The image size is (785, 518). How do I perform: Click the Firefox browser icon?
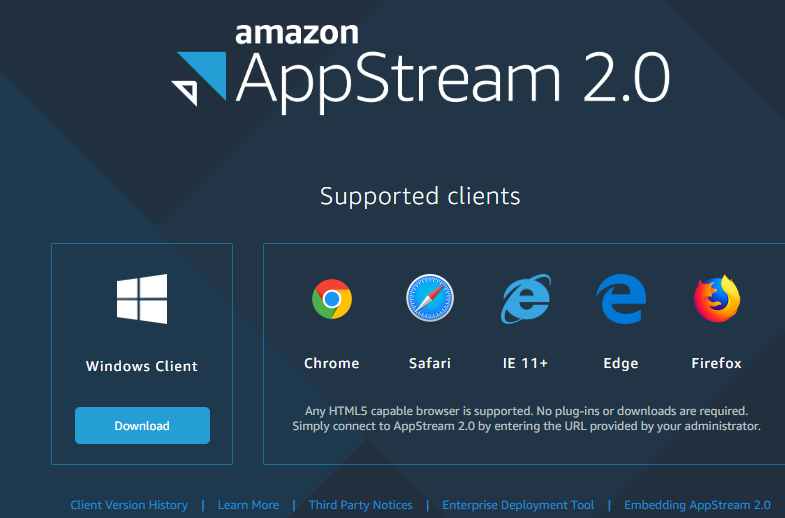click(x=717, y=298)
